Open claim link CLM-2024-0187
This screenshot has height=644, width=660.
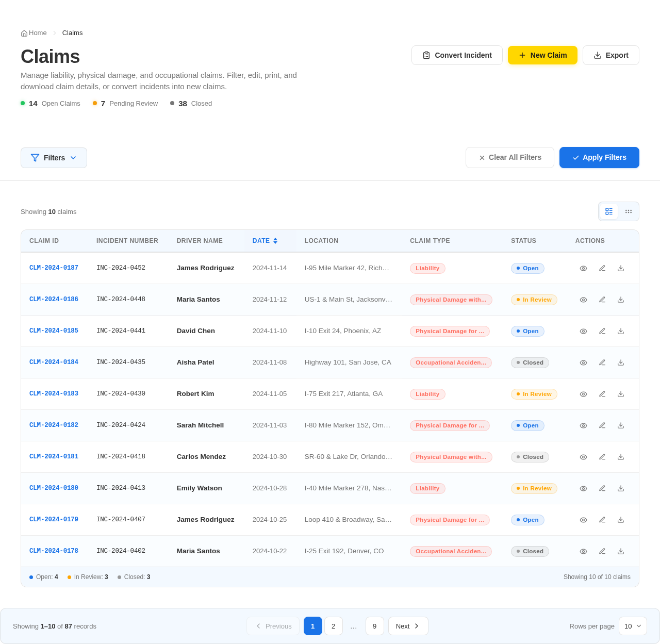(x=54, y=268)
